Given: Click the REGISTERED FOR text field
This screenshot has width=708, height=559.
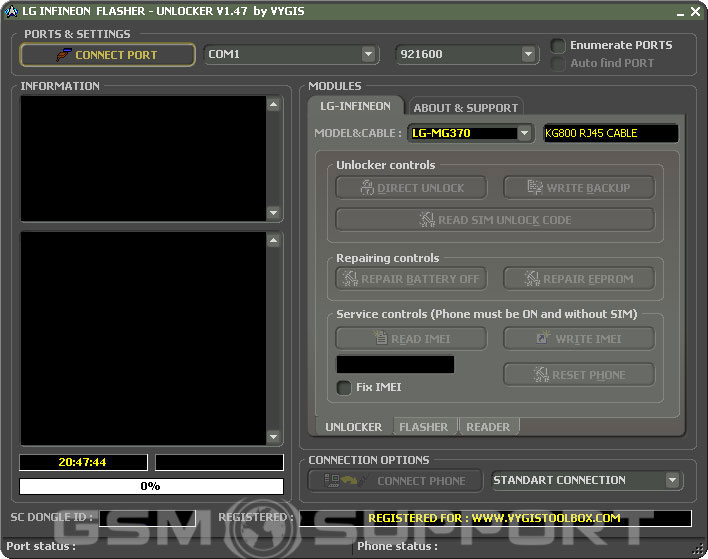Looking at the screenshot, I should [495, 518].
